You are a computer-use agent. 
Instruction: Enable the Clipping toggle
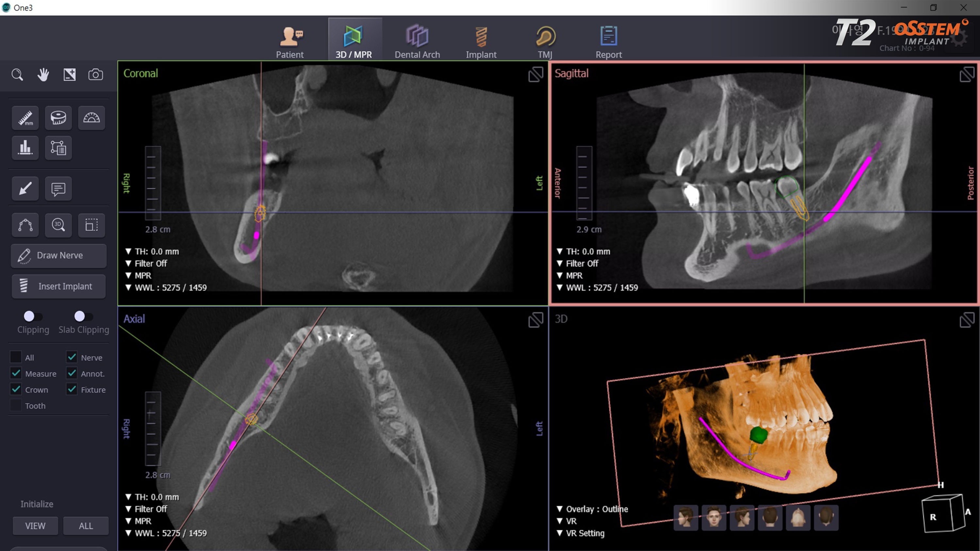pos(33,316)
